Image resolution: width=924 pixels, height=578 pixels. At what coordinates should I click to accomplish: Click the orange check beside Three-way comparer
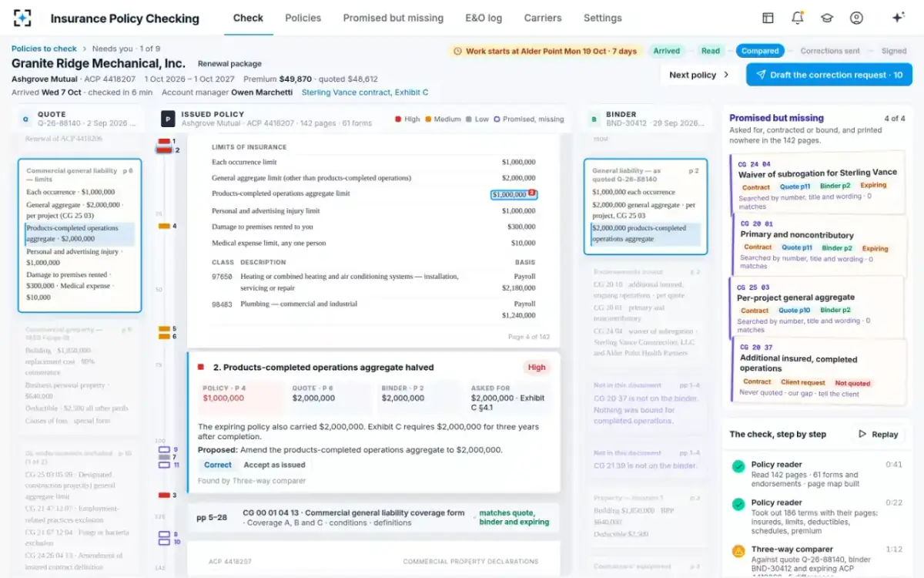pyautogui.click(x=738, y=551)
